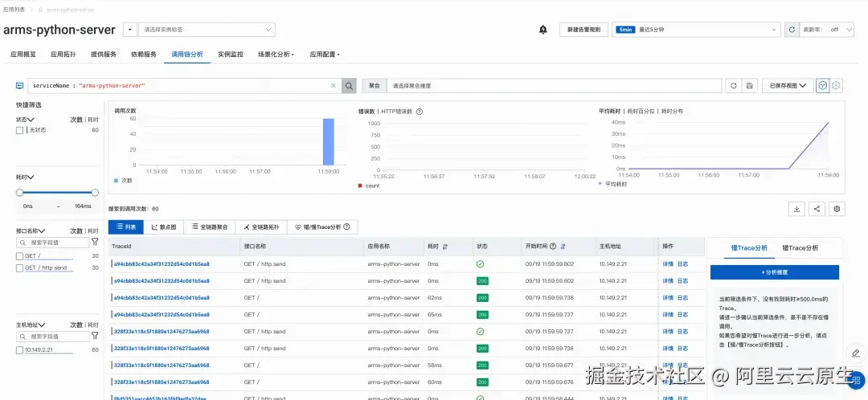This screenshot has width=868, height=400.
Task: Sort by 耗时 column sort icon
Action: point(445,247)
